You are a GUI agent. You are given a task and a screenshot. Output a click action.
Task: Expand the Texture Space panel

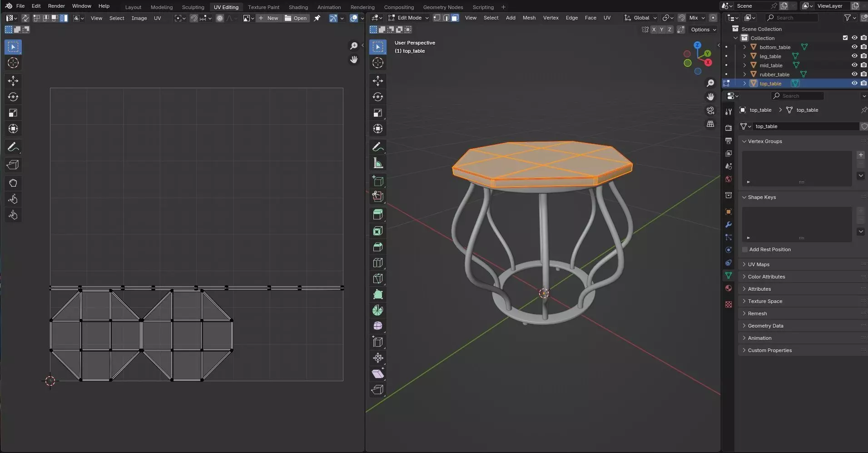(x=765, y=301)
